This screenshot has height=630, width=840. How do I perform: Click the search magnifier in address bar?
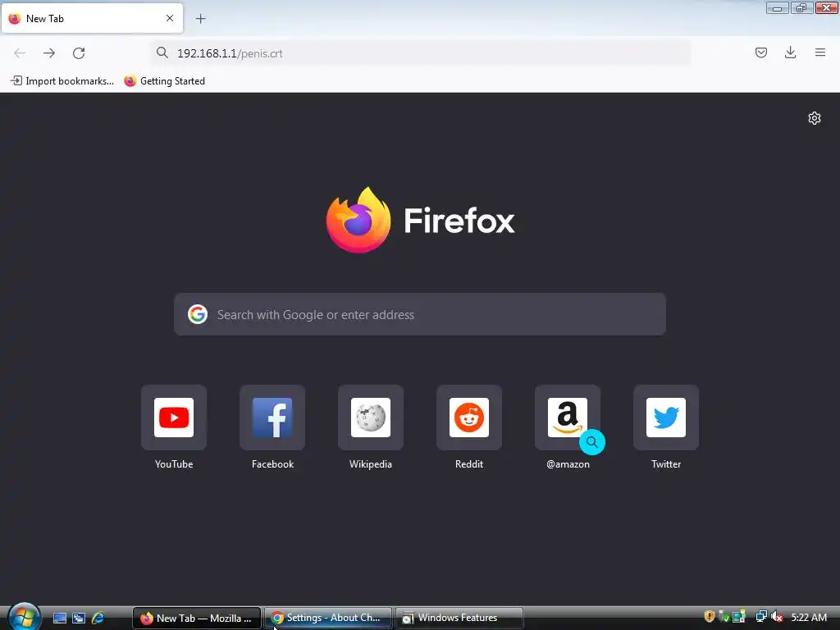click(162, 52)
